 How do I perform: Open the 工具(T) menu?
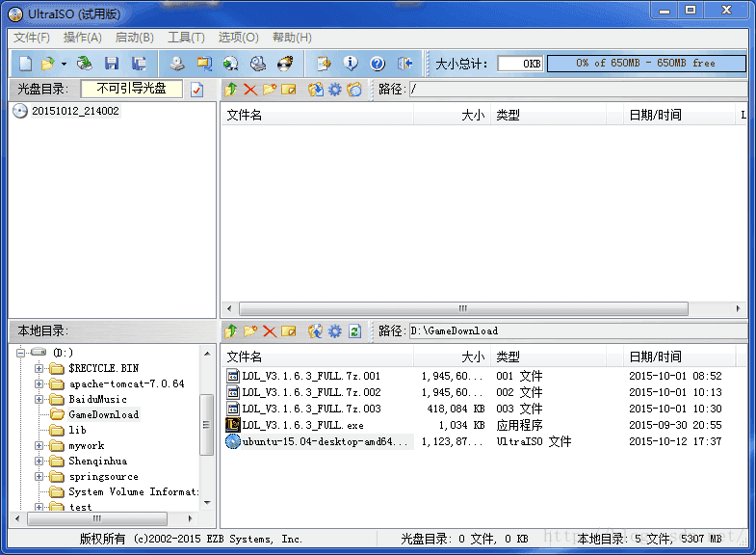[186, 38]
